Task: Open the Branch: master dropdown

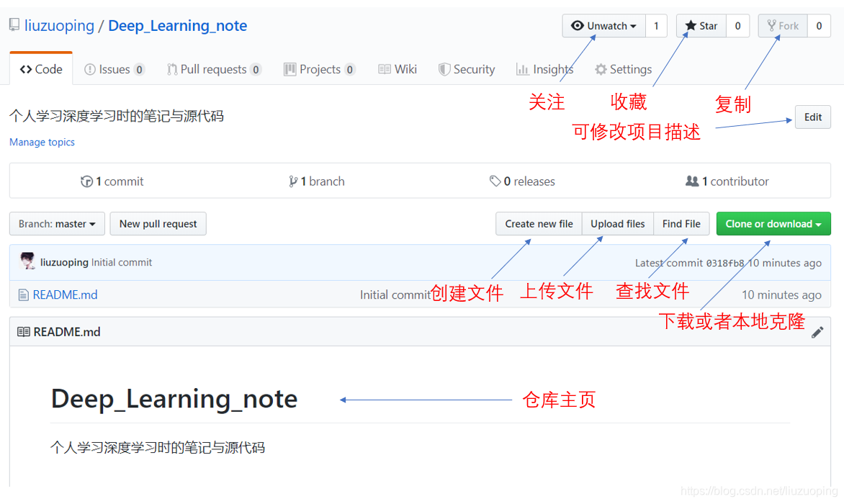Action: click(x=57, y=224)
